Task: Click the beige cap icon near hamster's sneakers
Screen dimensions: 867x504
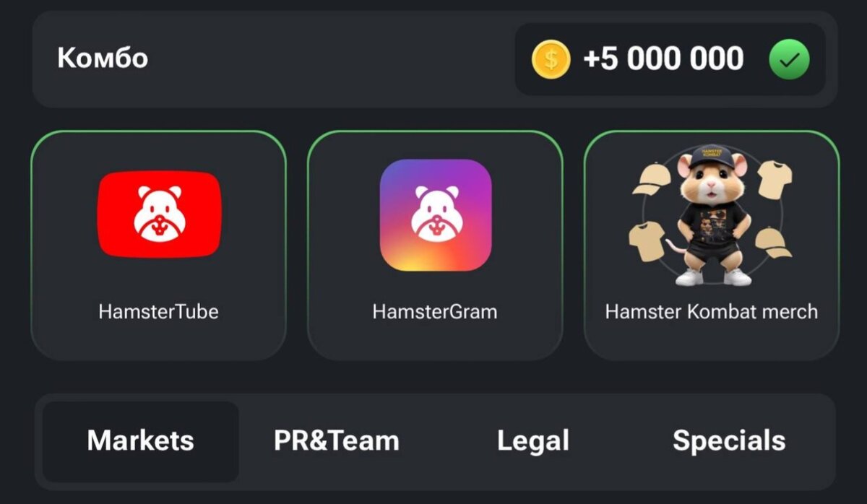Action: (773, 243)
